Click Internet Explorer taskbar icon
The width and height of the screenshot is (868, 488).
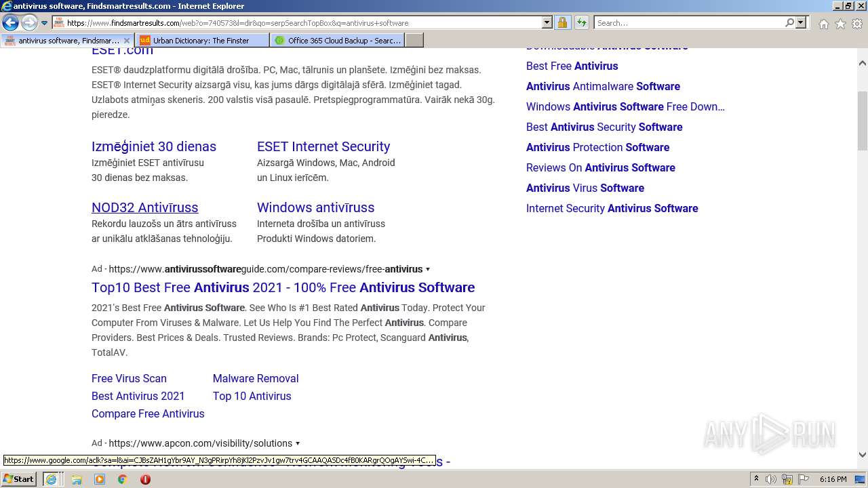[x=51, y=479]
